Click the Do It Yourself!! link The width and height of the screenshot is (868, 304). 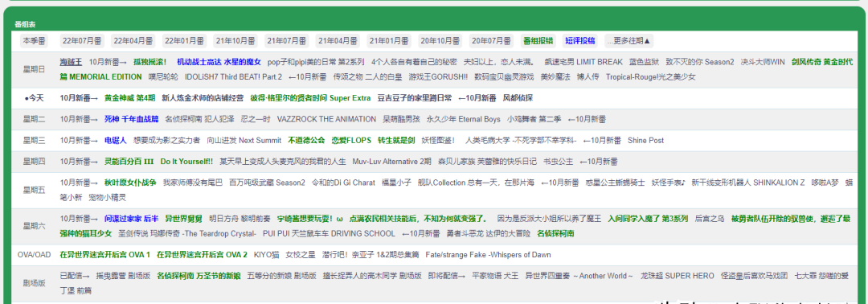click(186, 162)
